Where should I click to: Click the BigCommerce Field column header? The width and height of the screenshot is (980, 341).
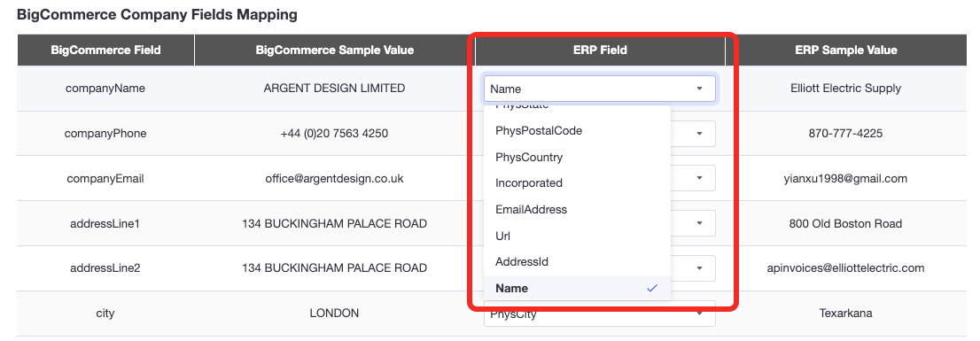(105, 50)
